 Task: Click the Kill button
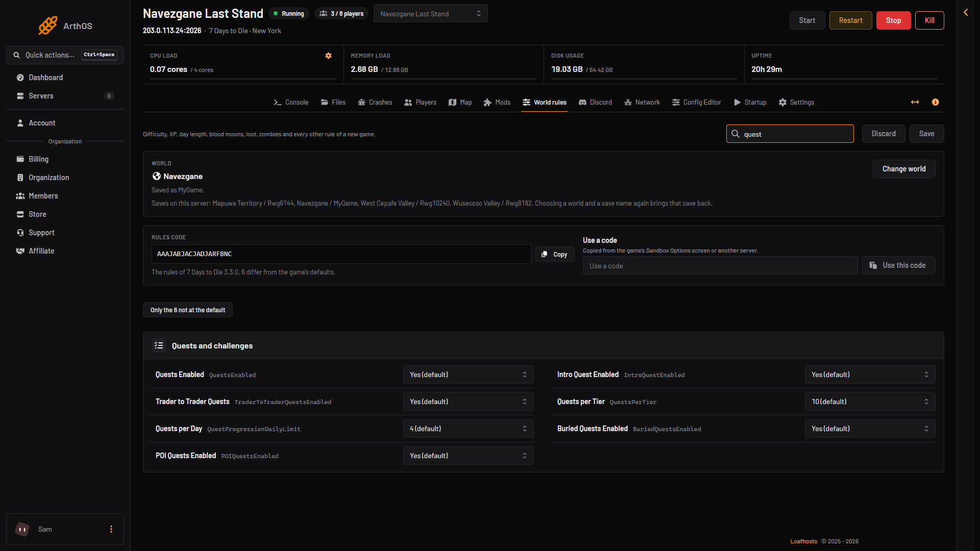[x=929, y=20]
